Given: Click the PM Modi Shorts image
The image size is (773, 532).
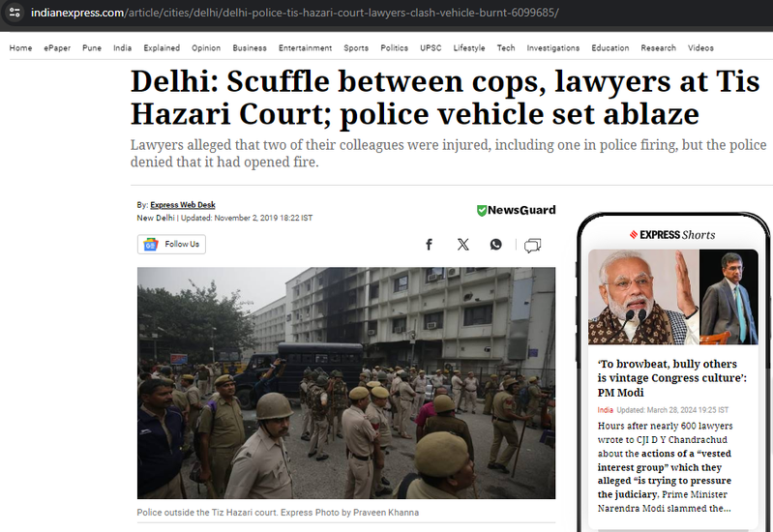Looking at the screenshot, I should point(673,297).
